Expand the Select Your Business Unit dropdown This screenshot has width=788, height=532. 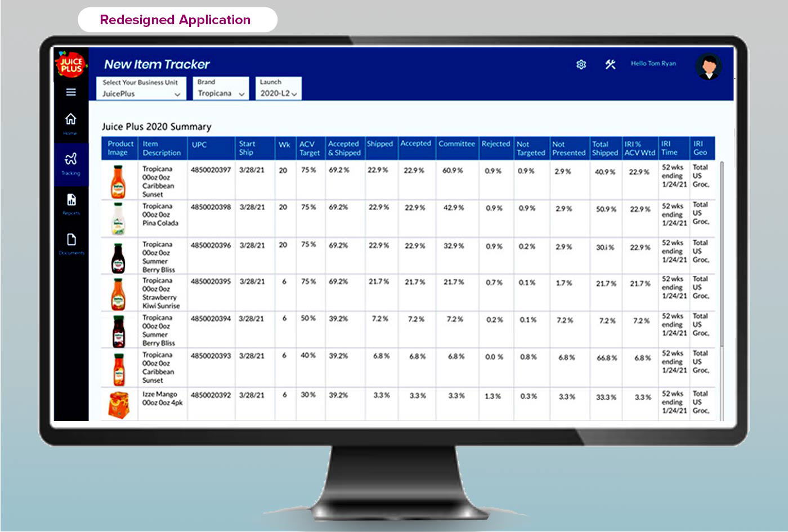pyautogui.click(x=141, y=88)
